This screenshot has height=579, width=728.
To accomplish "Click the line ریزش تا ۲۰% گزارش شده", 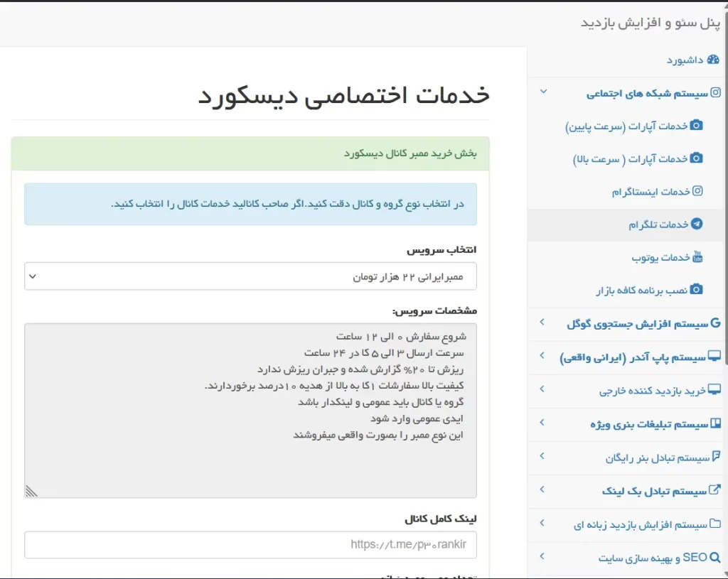I will (360, 369).
